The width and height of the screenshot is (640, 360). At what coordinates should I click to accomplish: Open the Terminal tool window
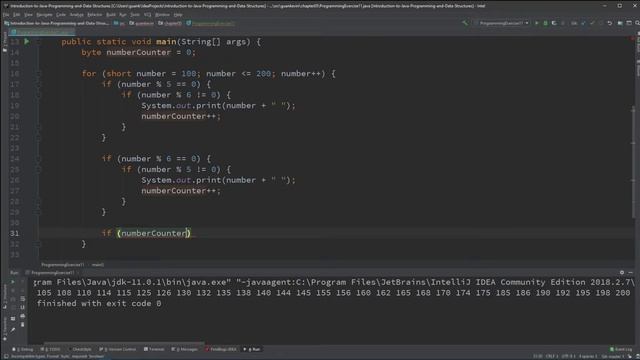pyautogui.click(x=154, y=349)
